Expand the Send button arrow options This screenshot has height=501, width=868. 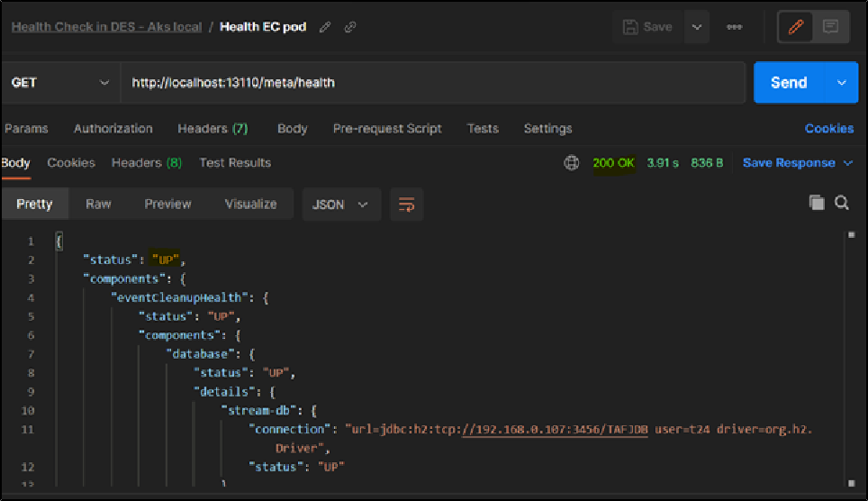click(842, 83)
